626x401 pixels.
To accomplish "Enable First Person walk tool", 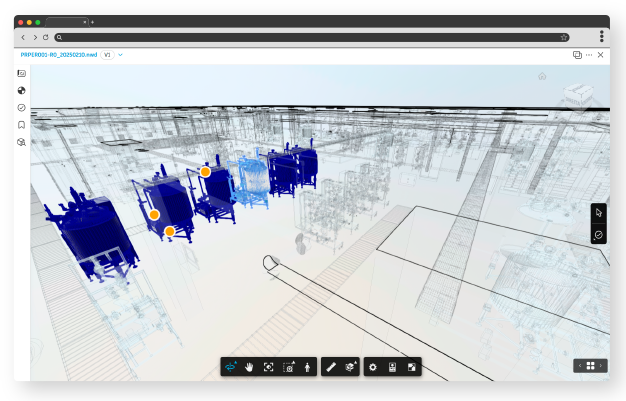I will pos(308,367).
